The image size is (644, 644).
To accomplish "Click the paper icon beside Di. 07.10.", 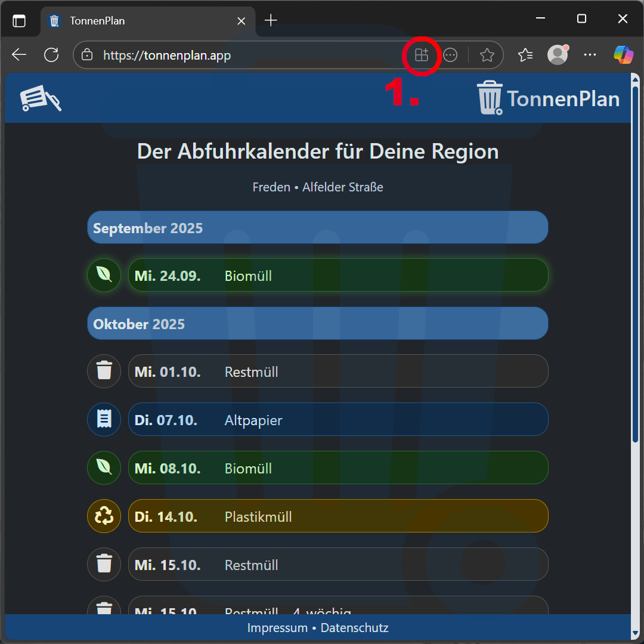I will point(104,419).
